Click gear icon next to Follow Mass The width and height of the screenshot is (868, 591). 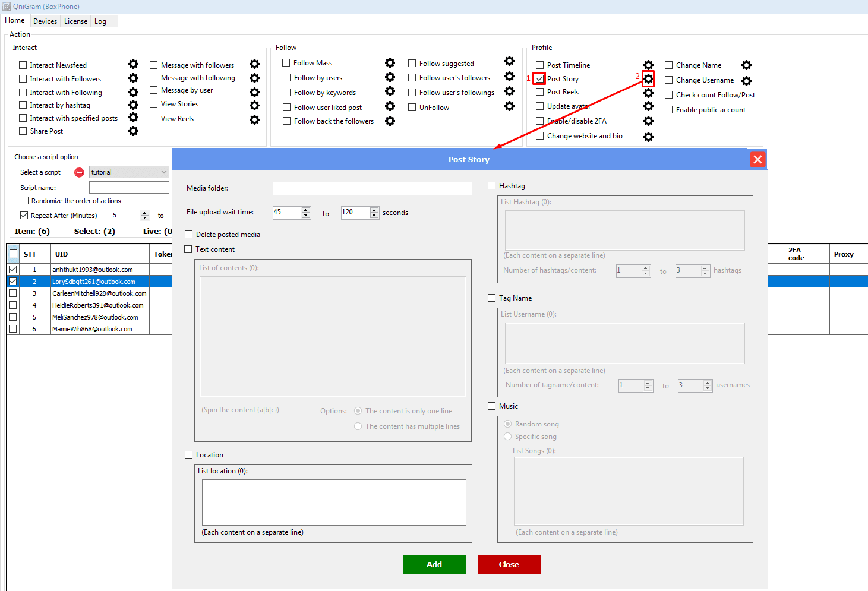[390, 62]
